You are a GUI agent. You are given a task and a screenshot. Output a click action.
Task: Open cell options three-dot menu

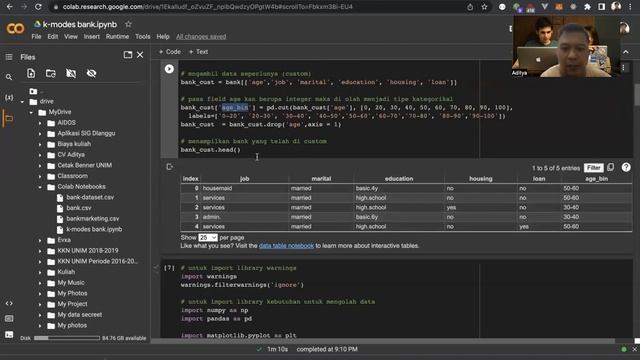pos(623,68)
